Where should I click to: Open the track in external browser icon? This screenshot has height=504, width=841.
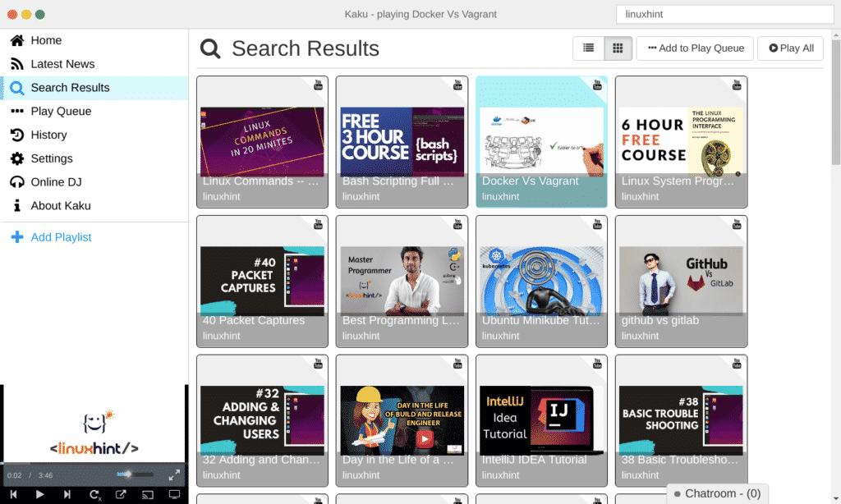pos(121,494)
